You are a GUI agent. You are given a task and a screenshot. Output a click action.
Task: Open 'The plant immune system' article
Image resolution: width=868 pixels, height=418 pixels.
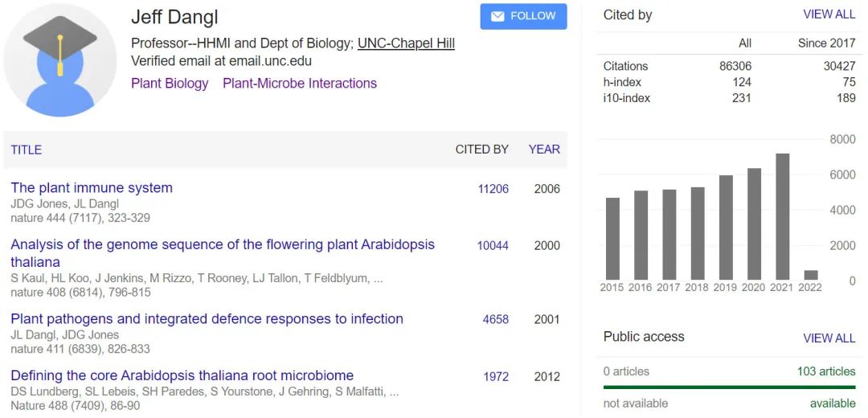pos(92,188)
